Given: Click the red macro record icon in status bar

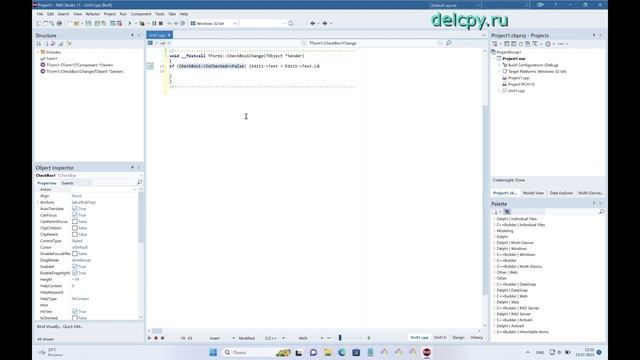Looking at the screenshot, I should pyautogui.click(x=156, y=338).
